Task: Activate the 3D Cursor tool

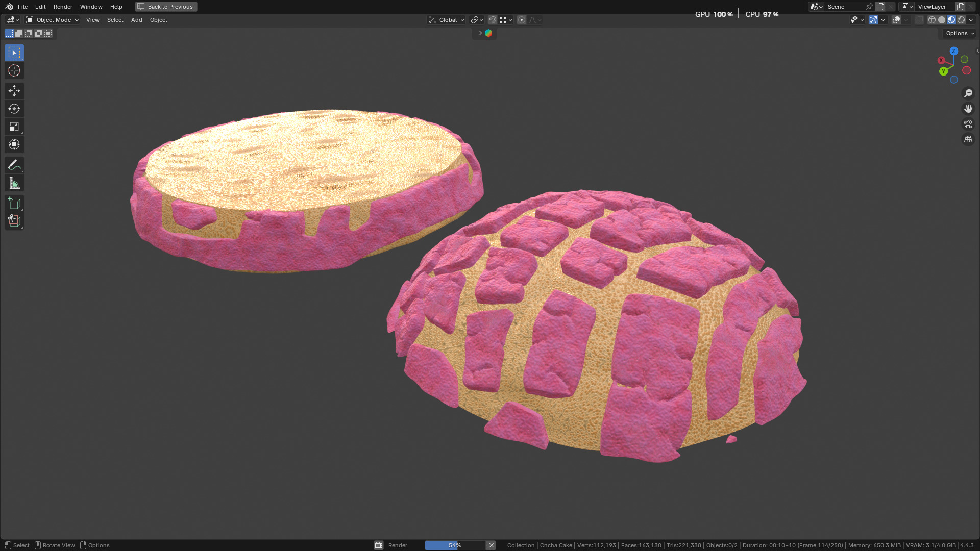Action: point(14,70)
